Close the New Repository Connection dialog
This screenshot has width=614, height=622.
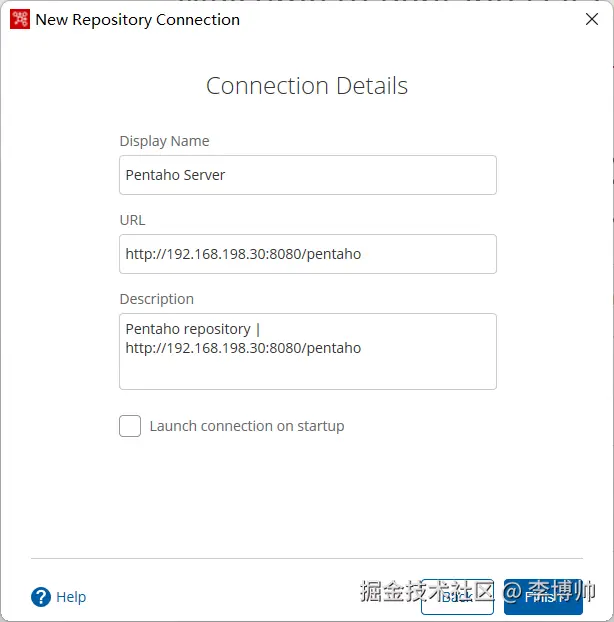coord(590,19)
